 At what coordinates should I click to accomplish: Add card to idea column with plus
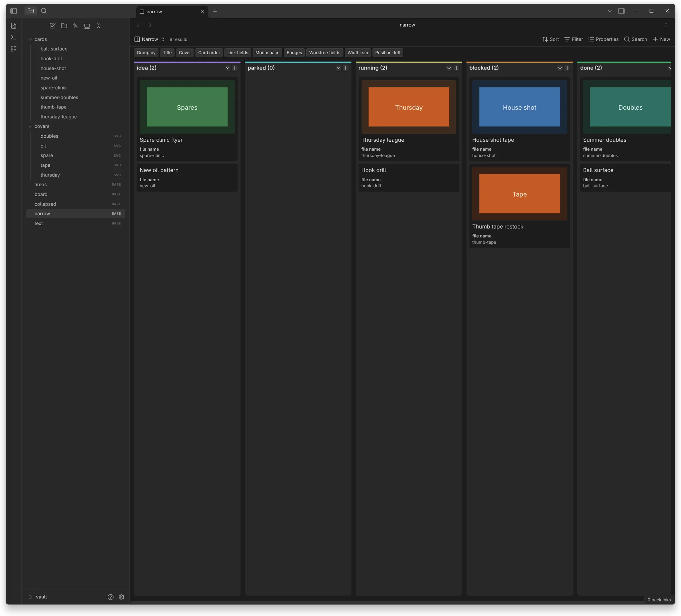(235, 68)
